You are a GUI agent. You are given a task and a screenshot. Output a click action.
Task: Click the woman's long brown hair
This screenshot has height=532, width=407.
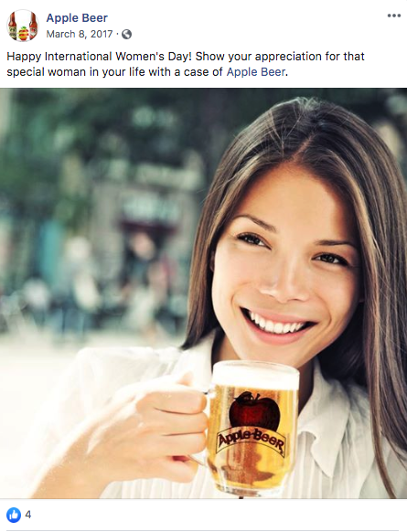click(x=373, y=238)
